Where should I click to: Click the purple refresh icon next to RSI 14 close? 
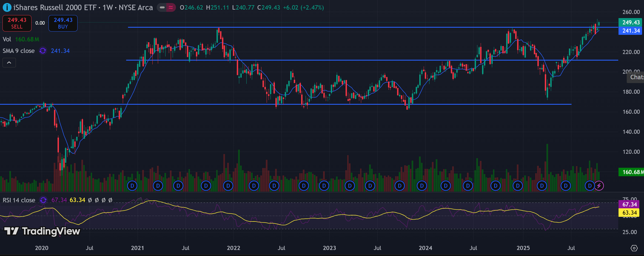point(43,200)
